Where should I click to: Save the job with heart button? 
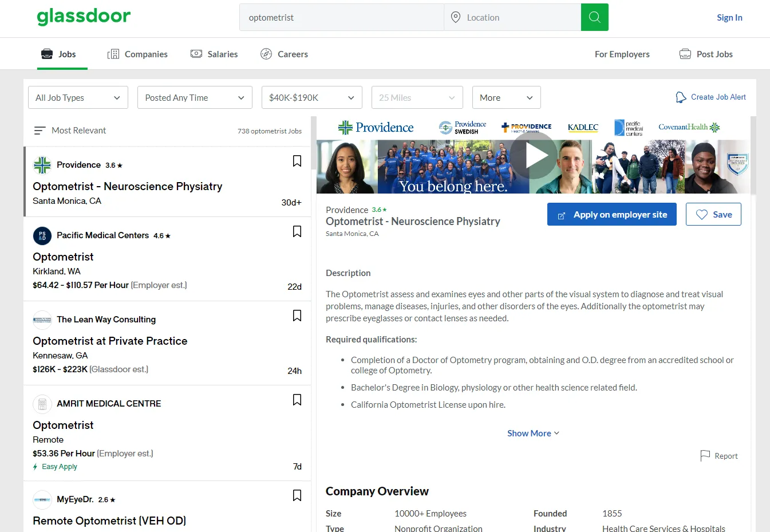(x=713, y=214)
